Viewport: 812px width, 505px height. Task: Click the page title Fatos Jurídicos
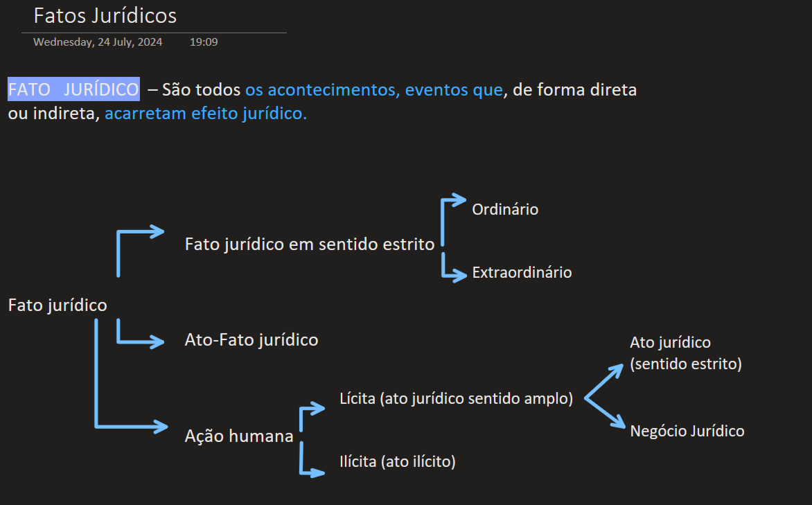coord(105,15)
